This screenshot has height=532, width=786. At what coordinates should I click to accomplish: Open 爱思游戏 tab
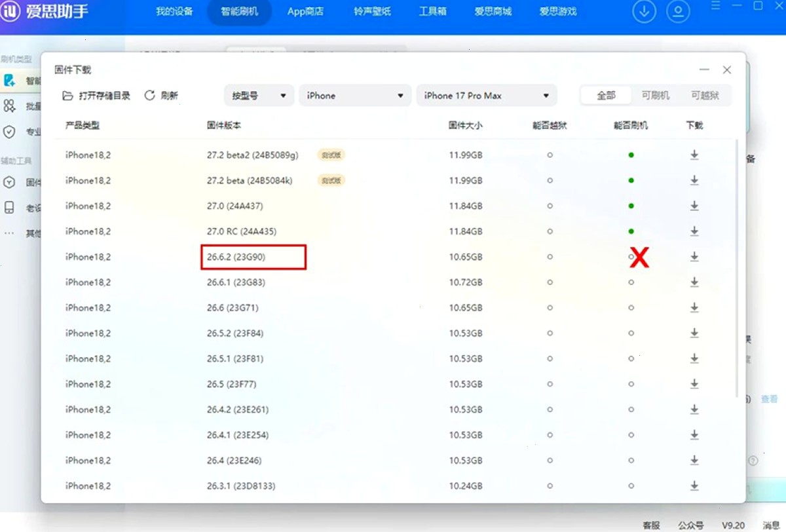pyautogui.click(x=558, y=12)
